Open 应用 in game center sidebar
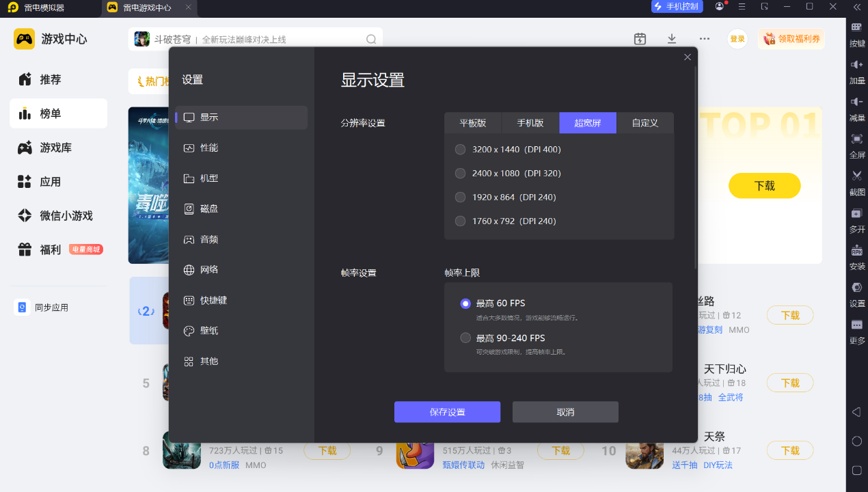868x492 pixels. [58, 182]
